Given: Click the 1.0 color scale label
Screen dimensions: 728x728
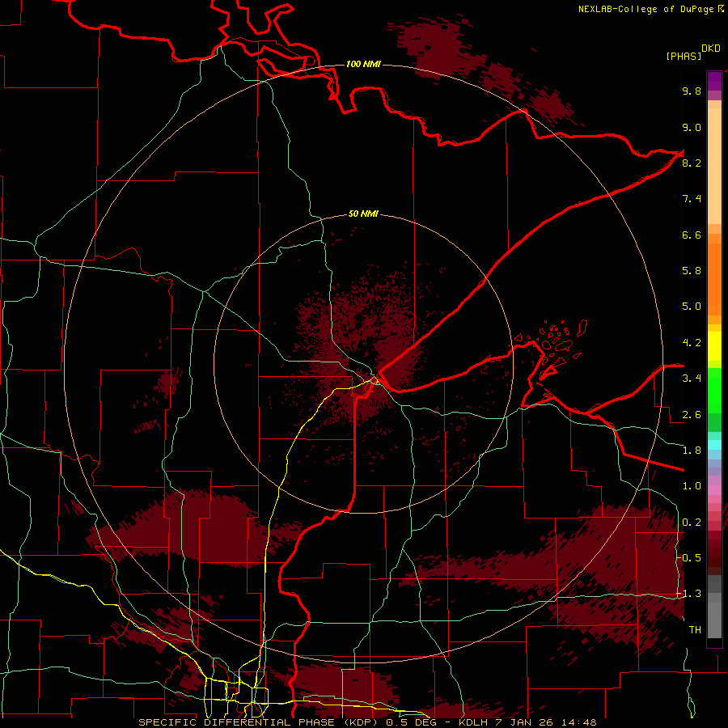Looking at the screenshot, I should pos(692,486).
